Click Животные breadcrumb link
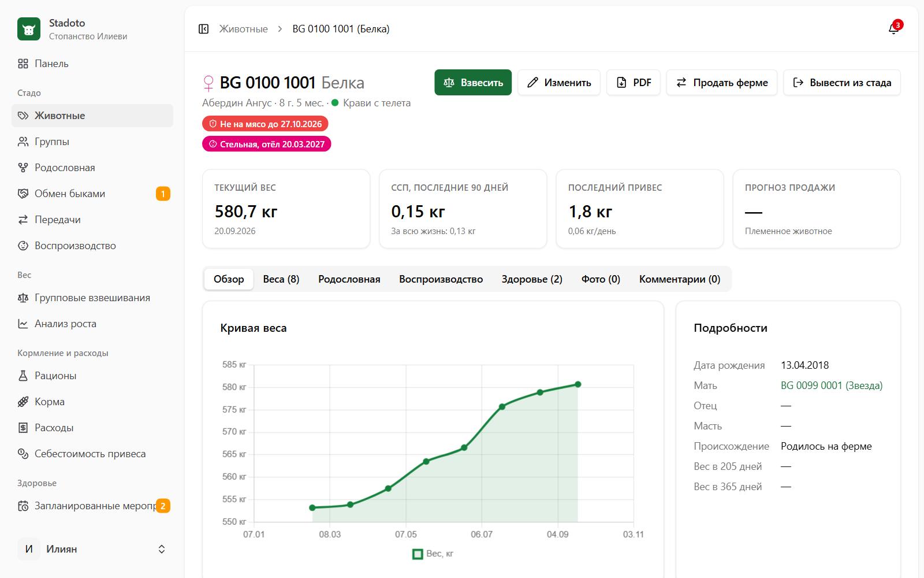This screenshot has width=924, height=578. pos(243,29)
